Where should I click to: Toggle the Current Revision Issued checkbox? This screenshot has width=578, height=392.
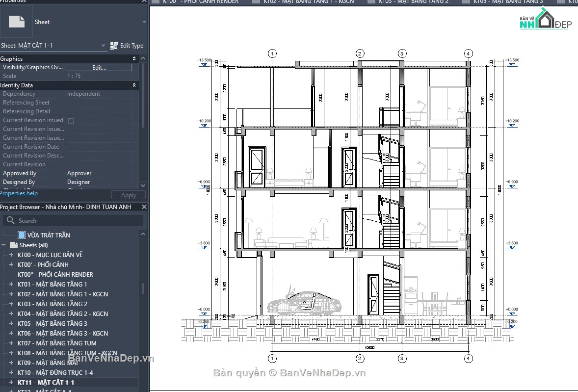point(71,121)
